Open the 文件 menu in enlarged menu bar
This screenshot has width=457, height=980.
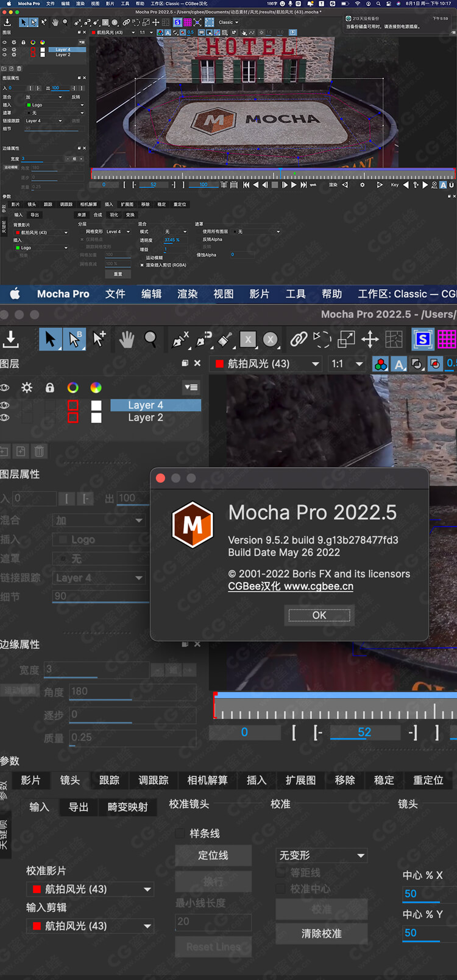[115, 294]
